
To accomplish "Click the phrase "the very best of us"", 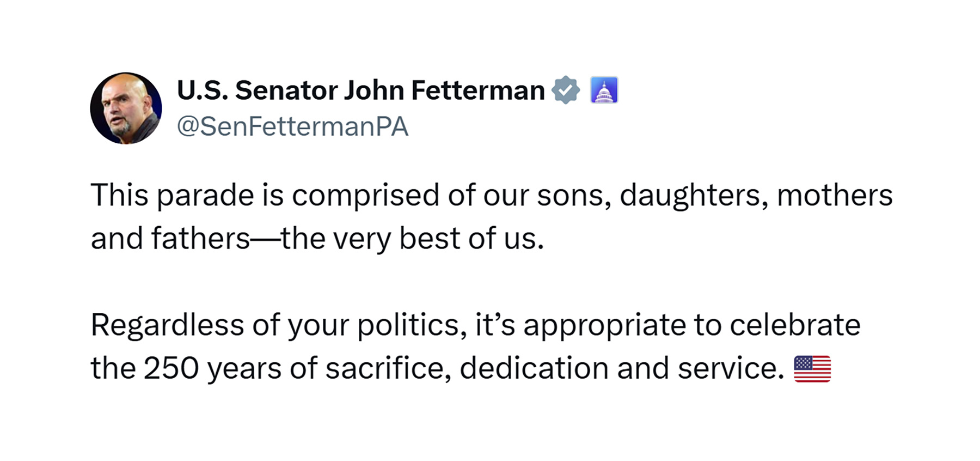I will click(412, 239).
